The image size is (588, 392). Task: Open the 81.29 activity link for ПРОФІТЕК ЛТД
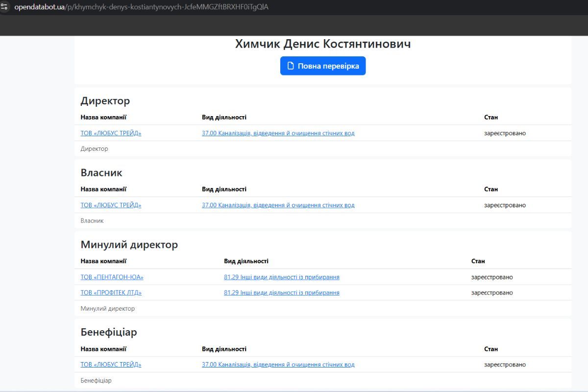(x=282, y=292)
